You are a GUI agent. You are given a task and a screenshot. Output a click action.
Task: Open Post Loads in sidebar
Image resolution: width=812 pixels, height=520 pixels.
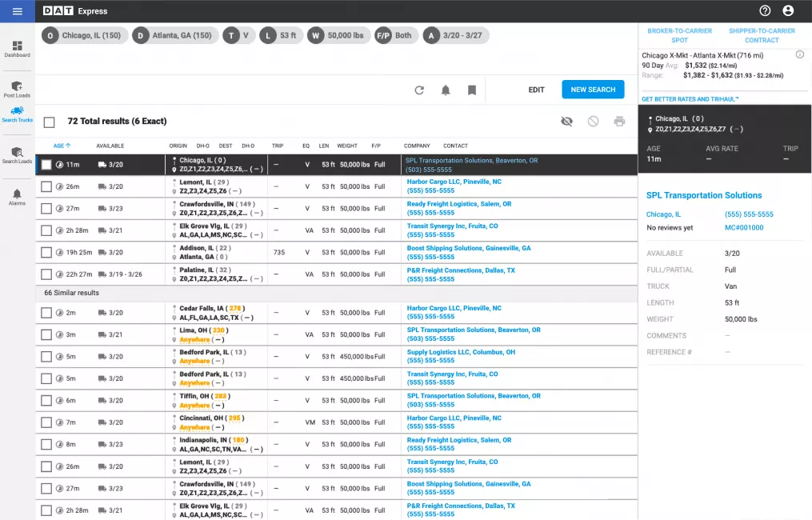click(x=17, y=89)
